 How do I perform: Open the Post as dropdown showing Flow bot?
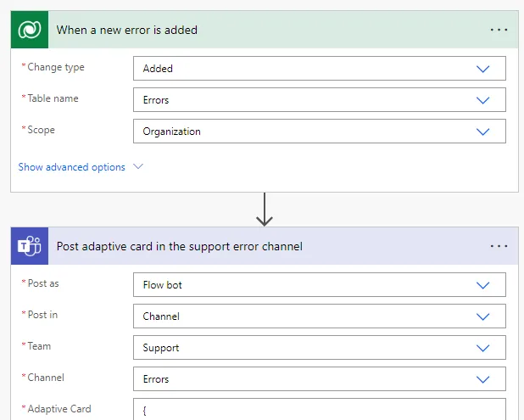pos(320,285)
